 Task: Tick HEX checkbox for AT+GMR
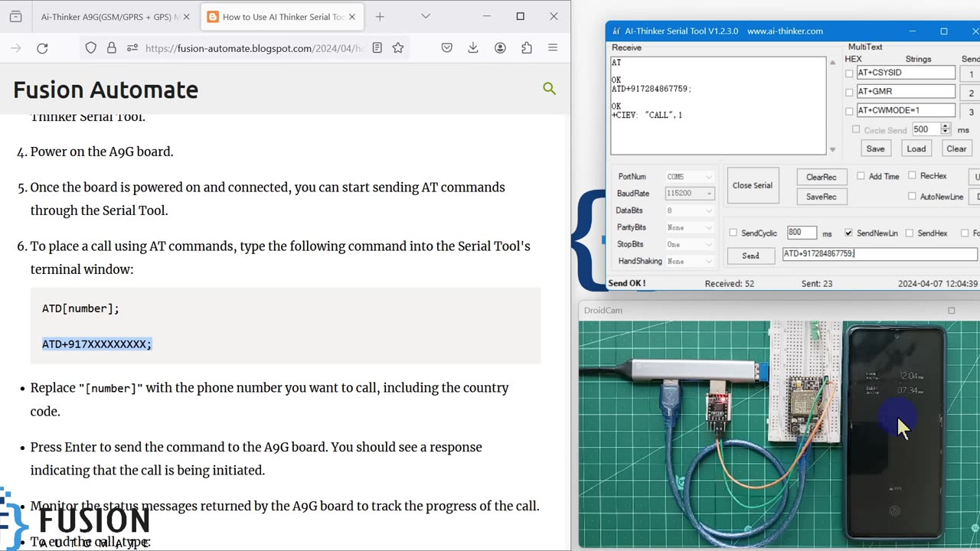(849, 93)
